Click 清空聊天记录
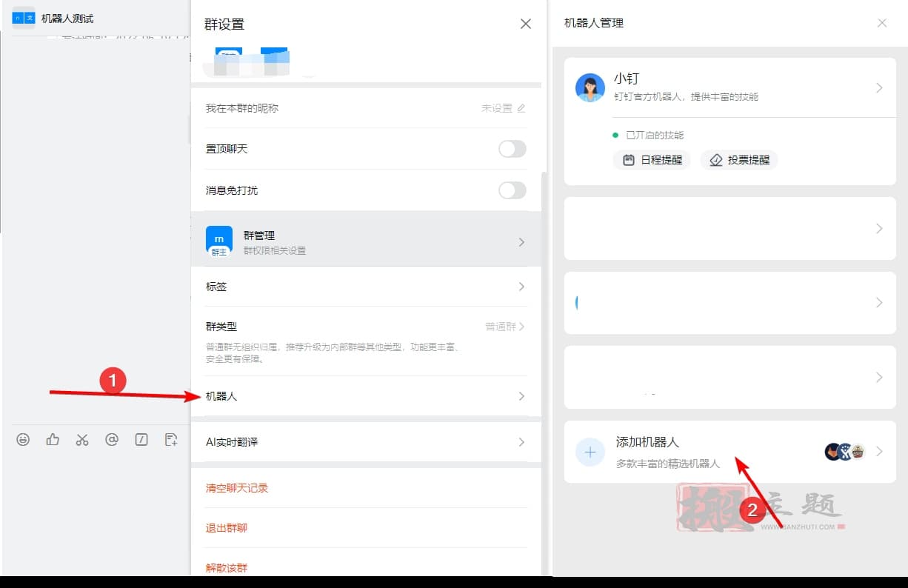The width and height of the screenshot is (908, 588). [237, 488]
